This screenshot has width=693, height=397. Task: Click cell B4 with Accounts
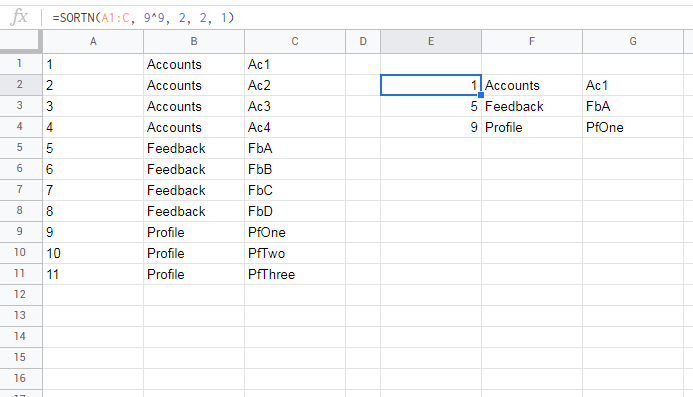pyautogui.click(x=194, y=127)
